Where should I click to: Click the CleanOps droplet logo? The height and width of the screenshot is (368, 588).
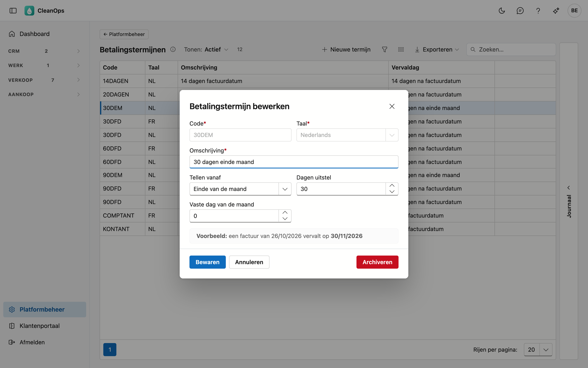pyautogui.click(x=29, y=10)
